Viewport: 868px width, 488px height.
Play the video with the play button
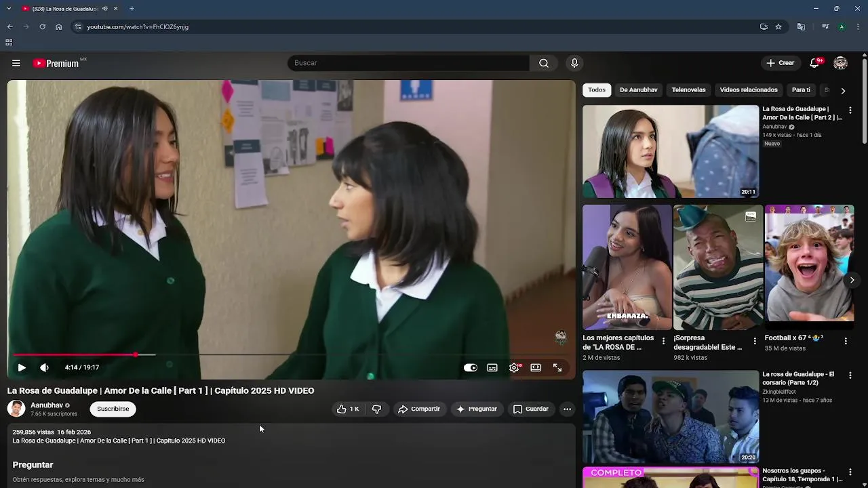(x=22, y=367)
